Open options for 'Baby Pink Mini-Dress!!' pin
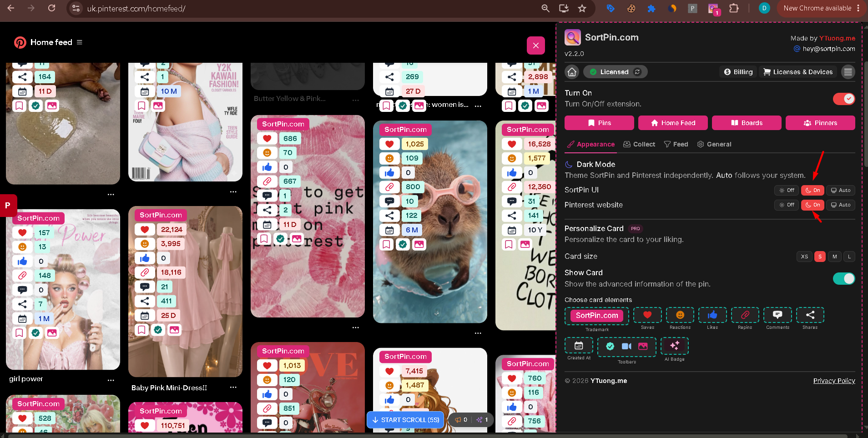 233,387
